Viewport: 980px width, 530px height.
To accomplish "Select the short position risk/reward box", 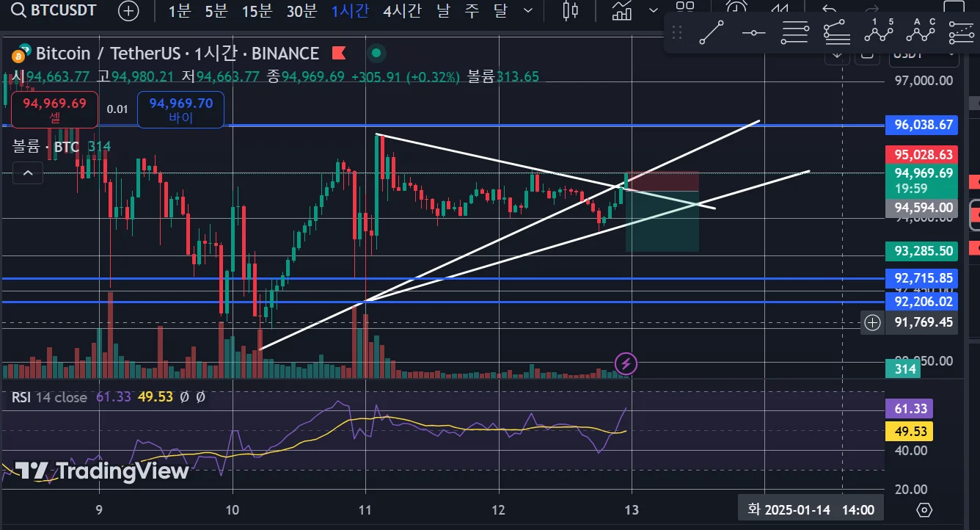I will (x=662, y=211).
